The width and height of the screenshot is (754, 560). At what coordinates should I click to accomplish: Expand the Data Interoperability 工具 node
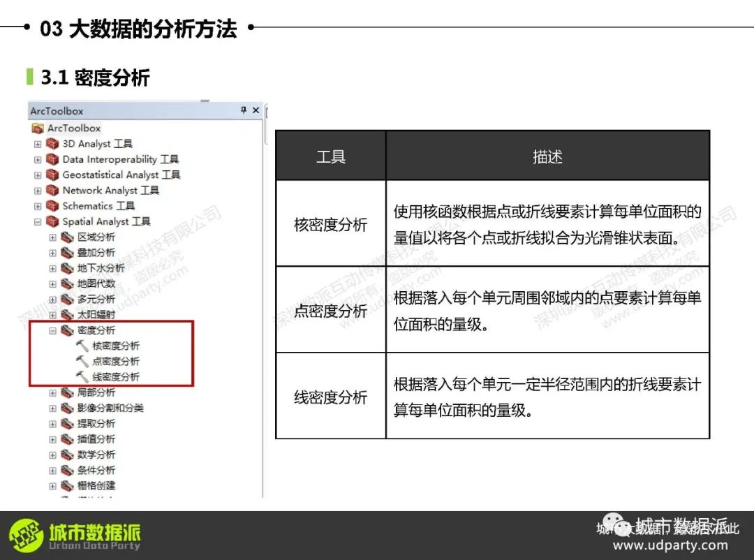(x=38, y=160)
